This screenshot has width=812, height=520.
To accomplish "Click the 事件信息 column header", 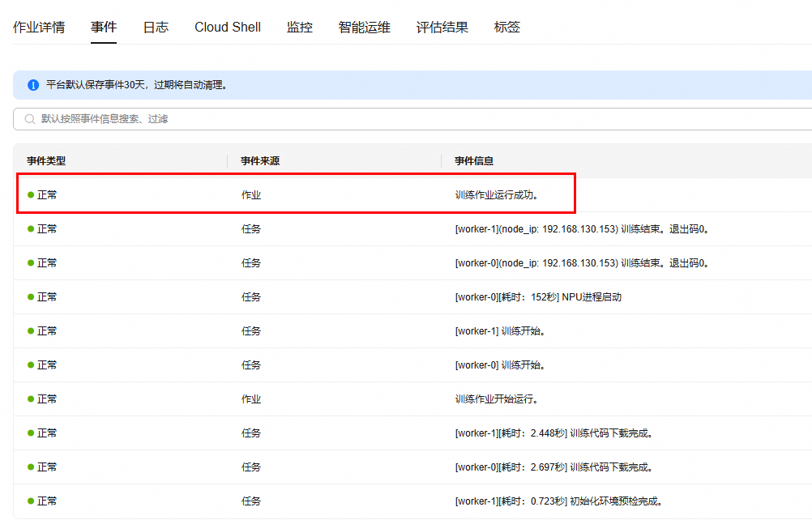I will (474, 161).
